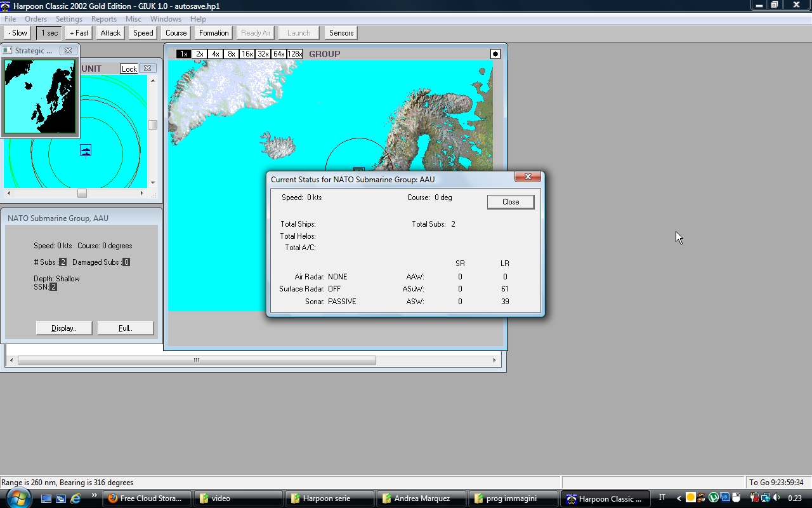Click the Attack toolbar button
This screenshot has height=508, width=812.
pos(110,33)
